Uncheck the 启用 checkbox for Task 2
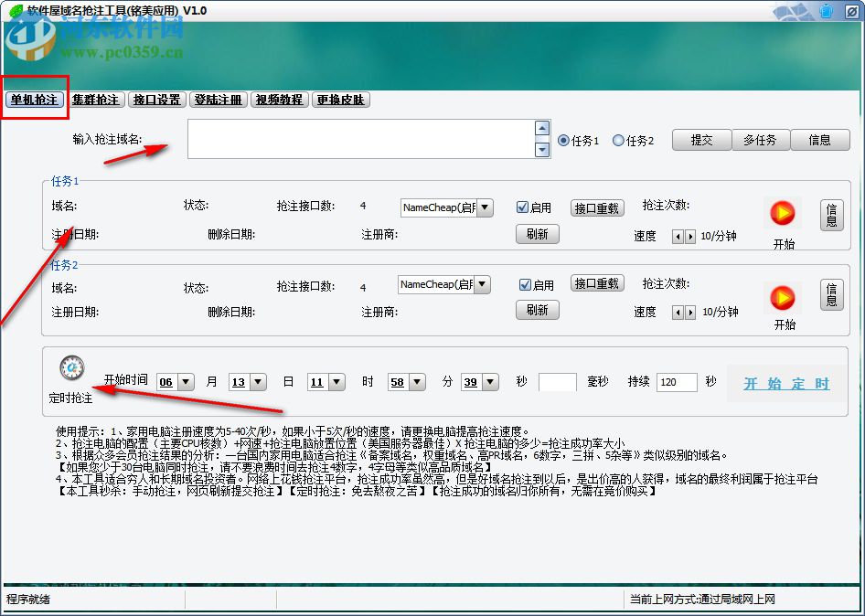This screenshot has width=865, height=616. tap(523, 283)
